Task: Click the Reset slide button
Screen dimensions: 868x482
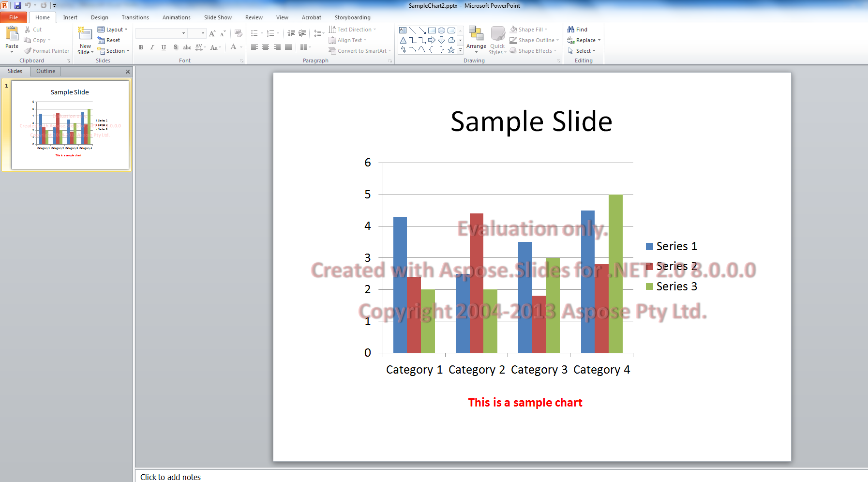Action: 109,40
